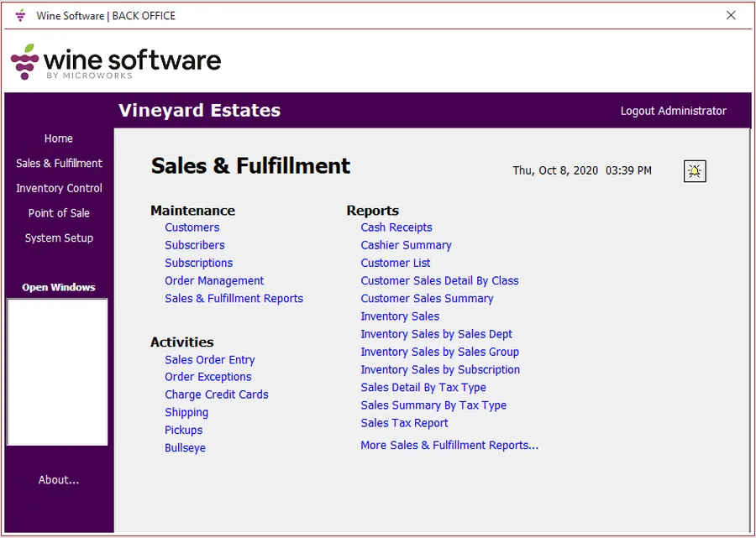Click the Reports section heading
The height and width of the screenshot is (538, 756).
[x=373, y=211]
